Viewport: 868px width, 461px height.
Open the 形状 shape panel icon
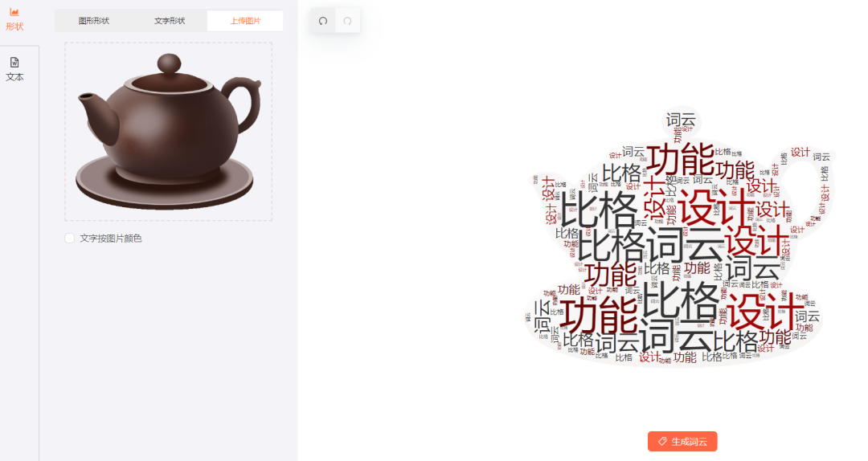click(14, 12)
